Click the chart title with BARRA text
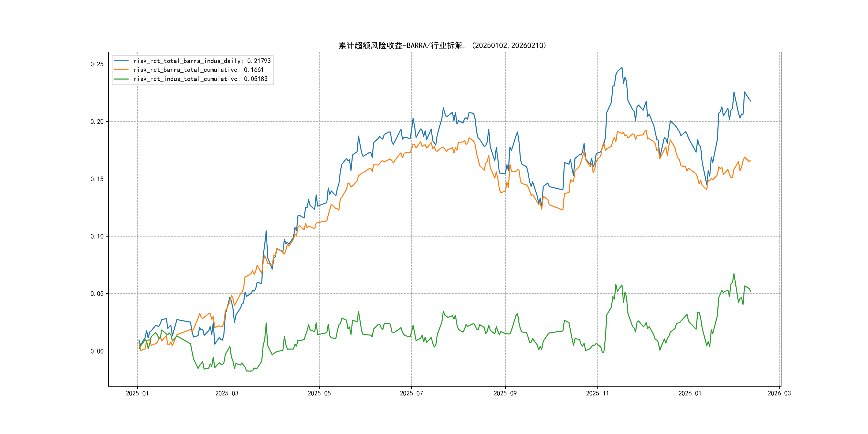This screenshot has width=868, height=434. point(442,46)
